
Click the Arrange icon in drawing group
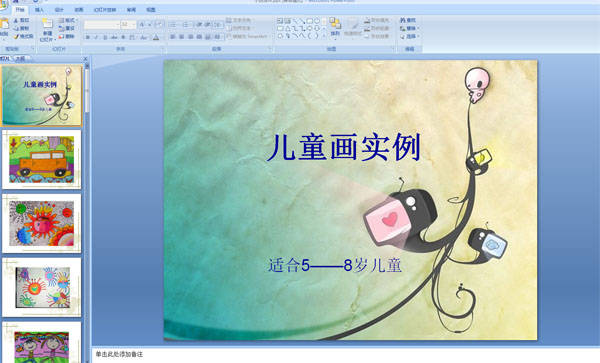coord(335,24)
